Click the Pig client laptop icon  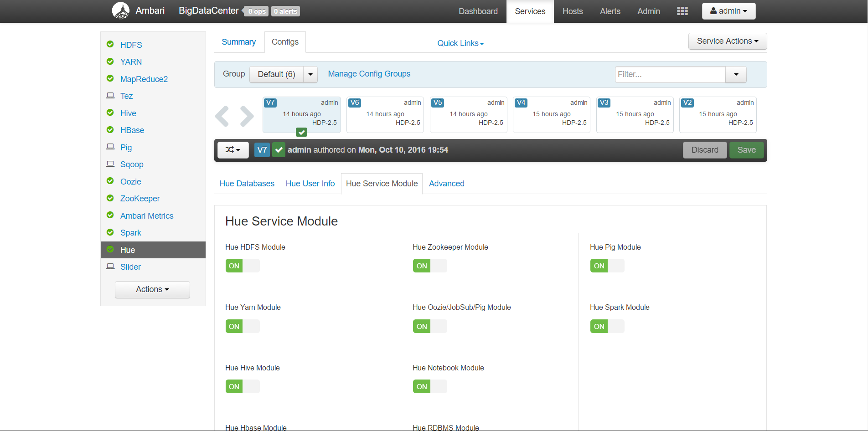(x=110, y=147)
